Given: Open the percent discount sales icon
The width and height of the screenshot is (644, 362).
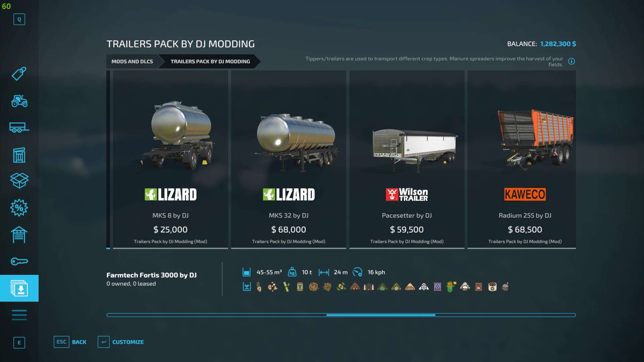Looking at the screenshot, I should coord(19,208).
